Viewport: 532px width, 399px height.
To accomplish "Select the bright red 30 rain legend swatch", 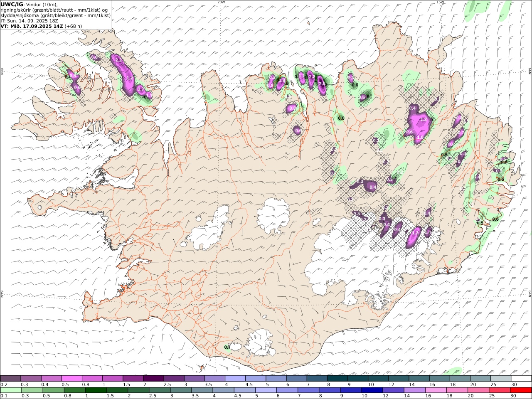I will click(521, 390).
